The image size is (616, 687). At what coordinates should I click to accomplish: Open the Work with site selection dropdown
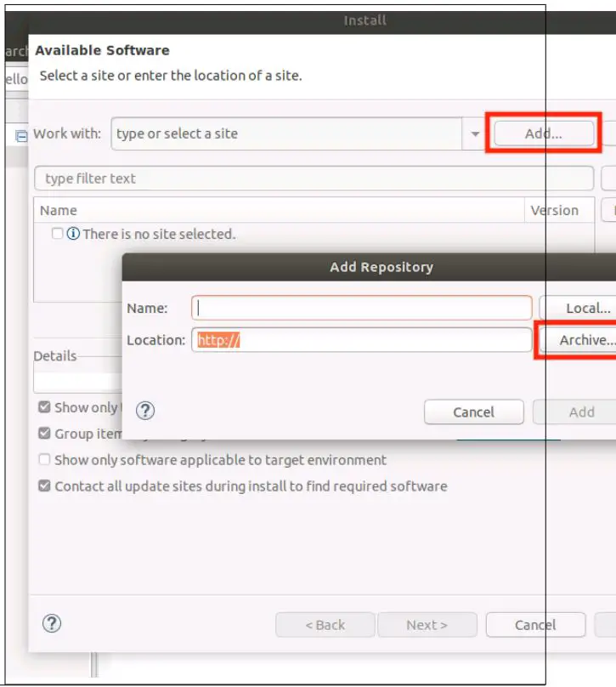(x=475, y=133)
